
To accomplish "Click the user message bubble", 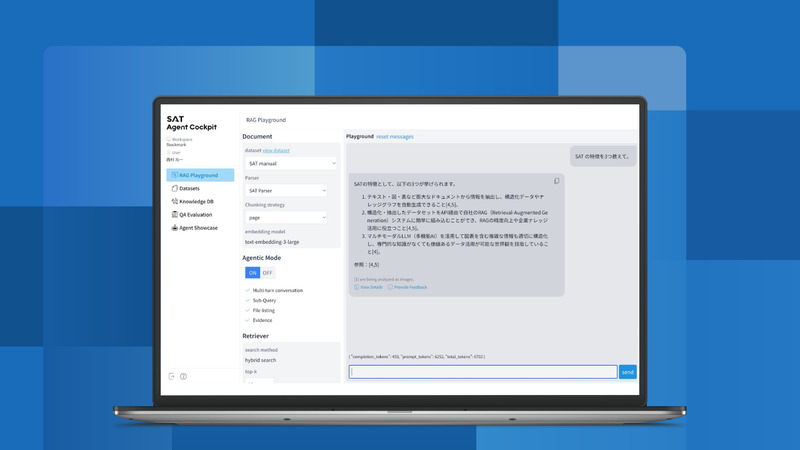I will 603,157.
